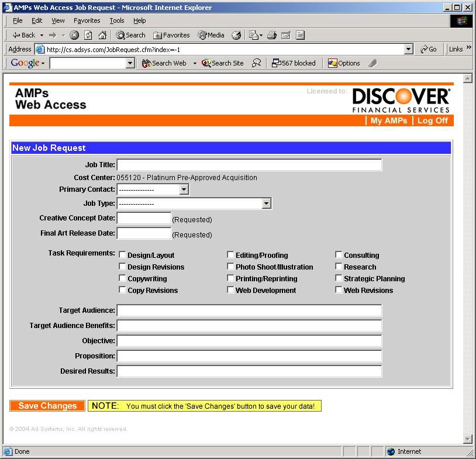Click the Log Off link
This screenshot has width=476, height=459.
(432, 120)
